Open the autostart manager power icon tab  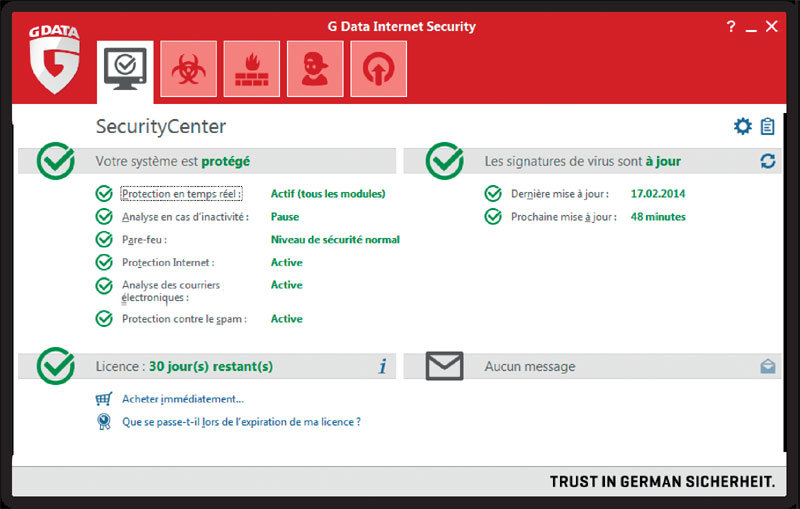click(379, 69)
